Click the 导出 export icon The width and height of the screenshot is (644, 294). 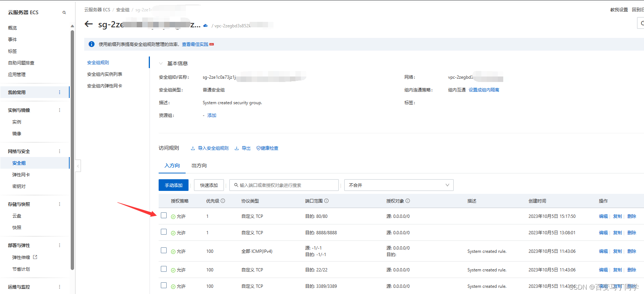[x=237, y=148]
